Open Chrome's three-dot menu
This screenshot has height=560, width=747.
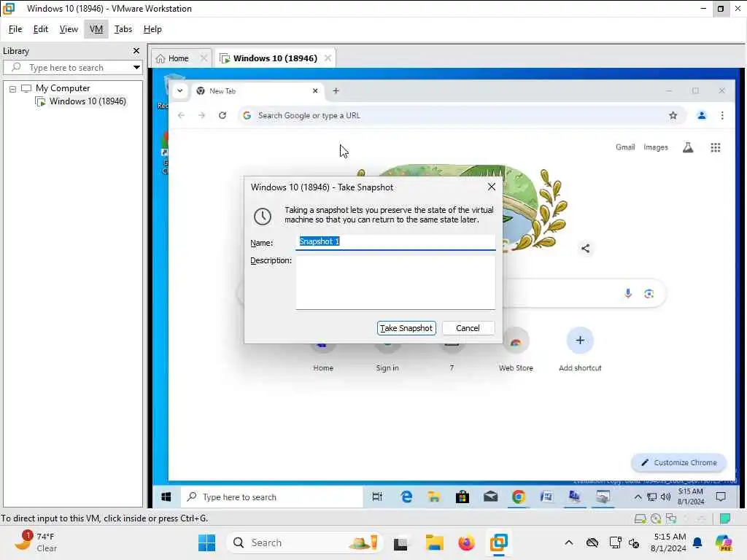(722, 115)
